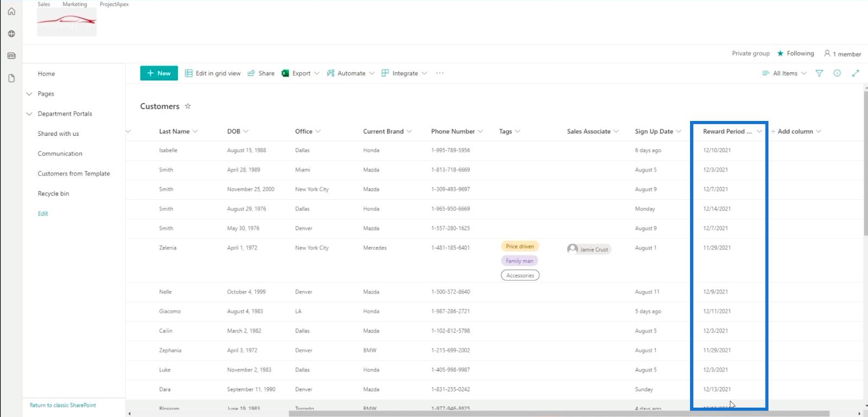Open the All Items view switcher

click(x=784, y=73)
